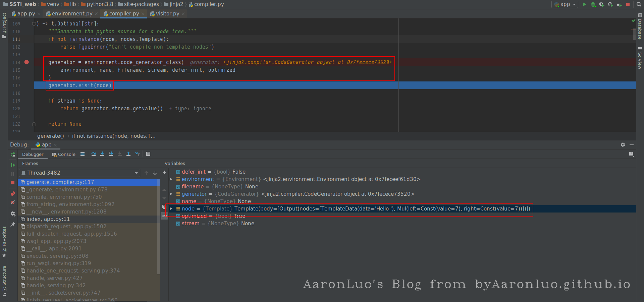Click the generate() breadcrumb below the editor

[x=51, y=136]
